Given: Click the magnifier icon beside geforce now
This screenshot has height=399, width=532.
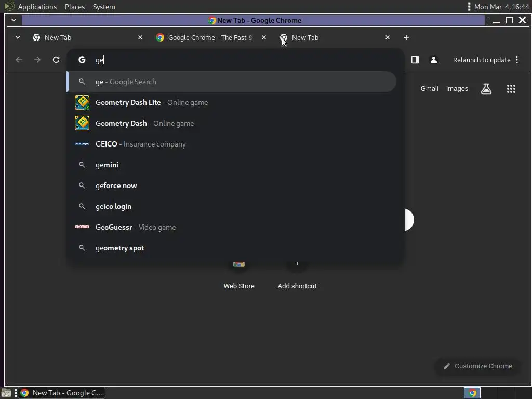Looking at the screenshot, I should (82, 185).
